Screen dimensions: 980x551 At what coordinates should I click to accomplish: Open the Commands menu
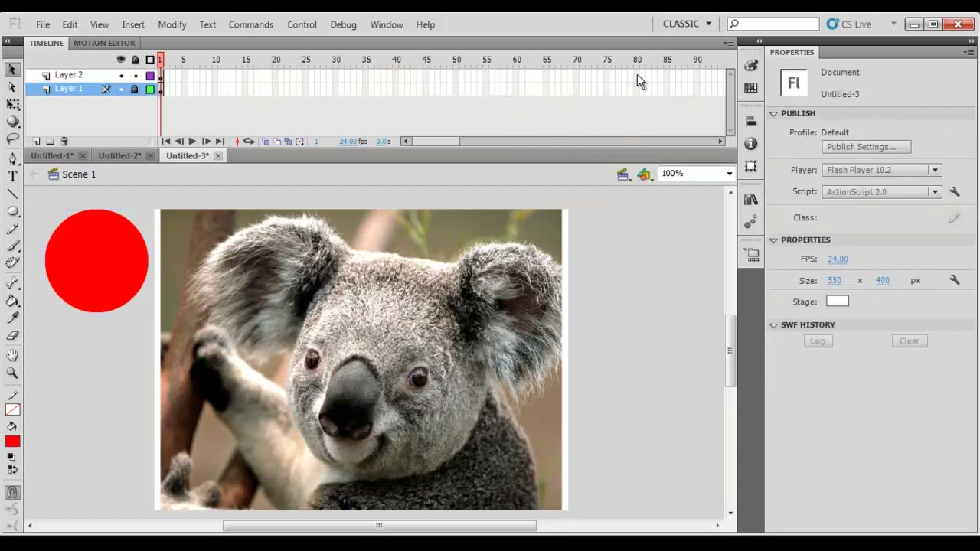(250, 24)
